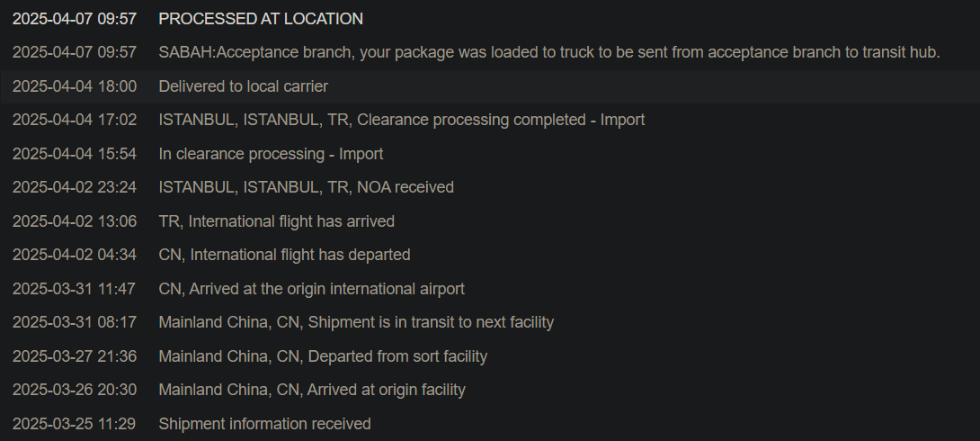This screenshot has width=980, height=441.
Task: Click the PROCESSED AT LOCATION status heading
Action: [x=261, y=19]
